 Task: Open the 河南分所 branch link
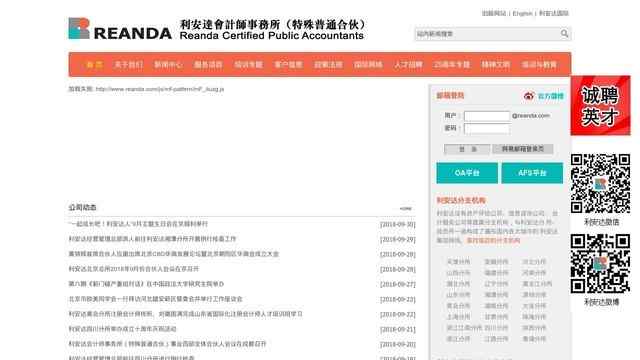tap(534, 273)
